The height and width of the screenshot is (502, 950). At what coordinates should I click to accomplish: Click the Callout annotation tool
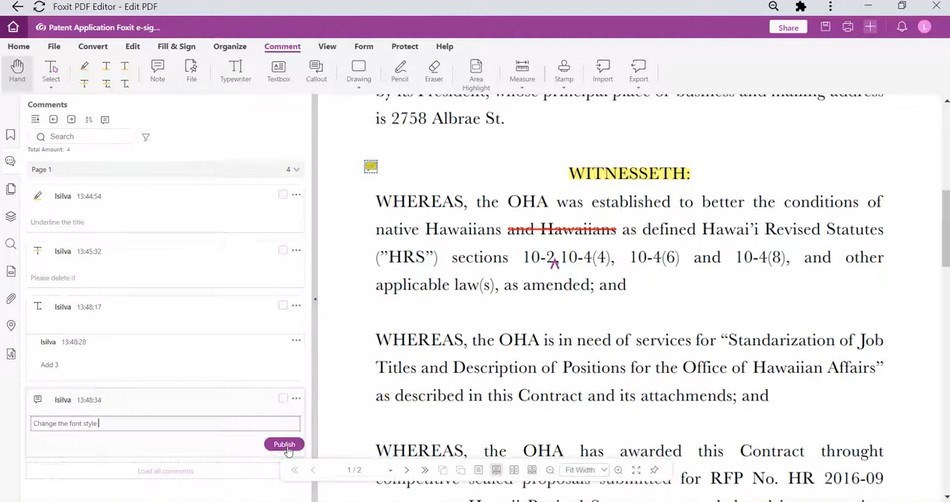[316, 71]
